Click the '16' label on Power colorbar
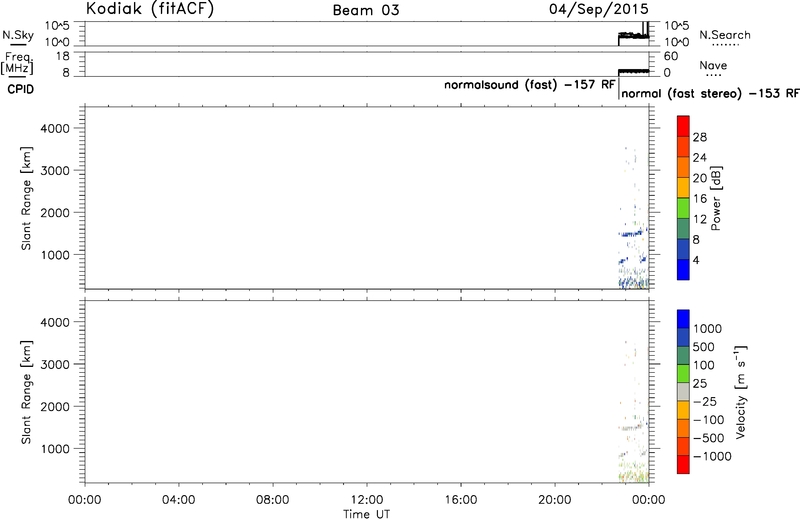 700,199
